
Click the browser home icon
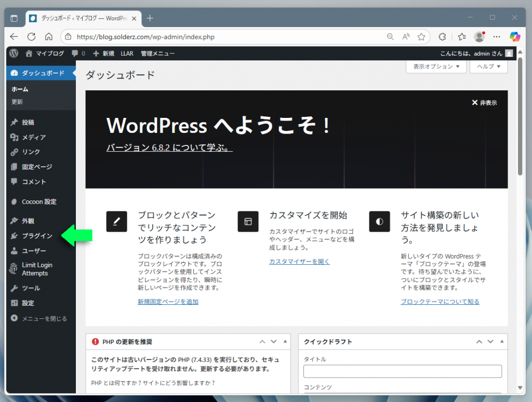[48, 37]
